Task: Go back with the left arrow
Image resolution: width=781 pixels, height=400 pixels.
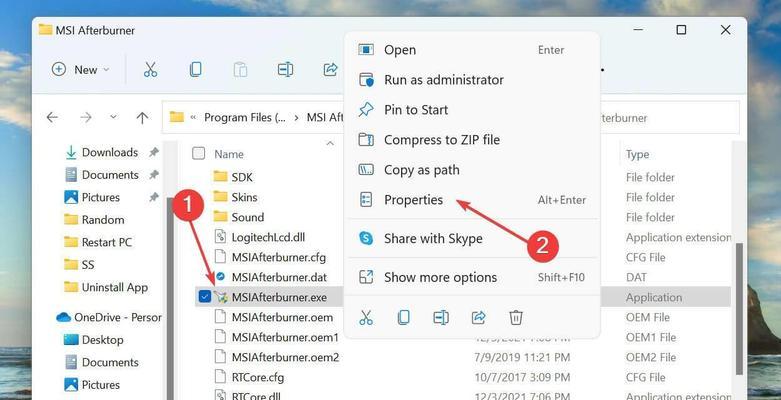Action: [x=52, y=118]
